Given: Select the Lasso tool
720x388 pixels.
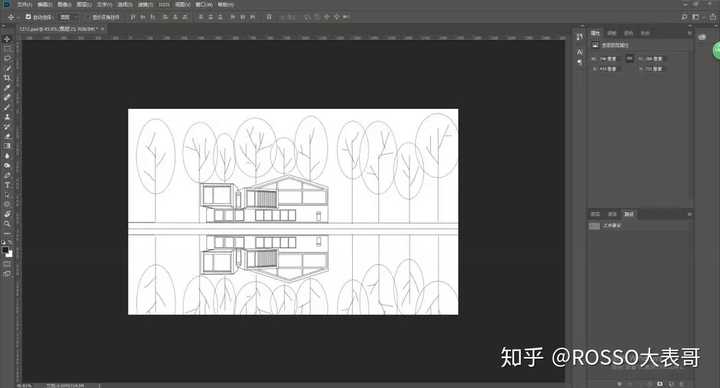Looking at the screenshot, I should click(7, 58).
